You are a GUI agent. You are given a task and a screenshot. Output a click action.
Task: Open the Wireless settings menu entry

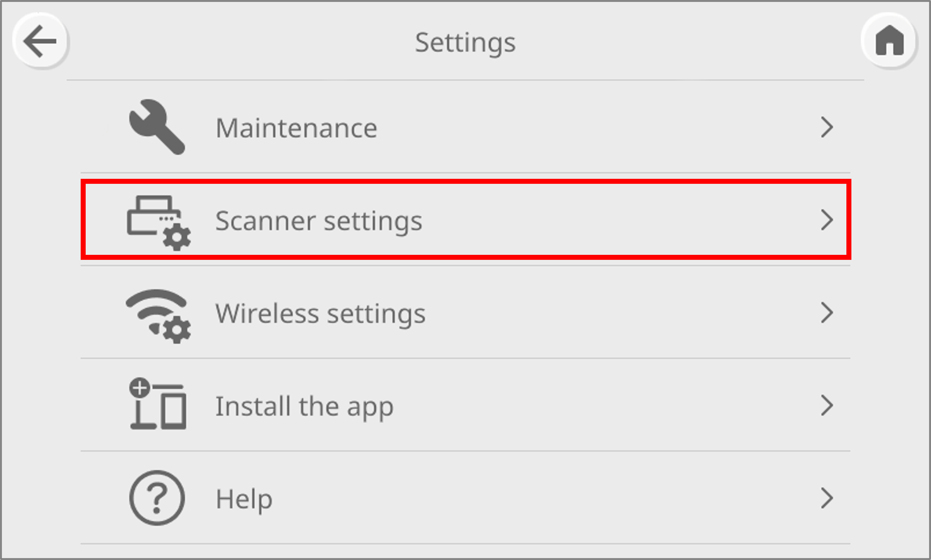click(320, 314)
